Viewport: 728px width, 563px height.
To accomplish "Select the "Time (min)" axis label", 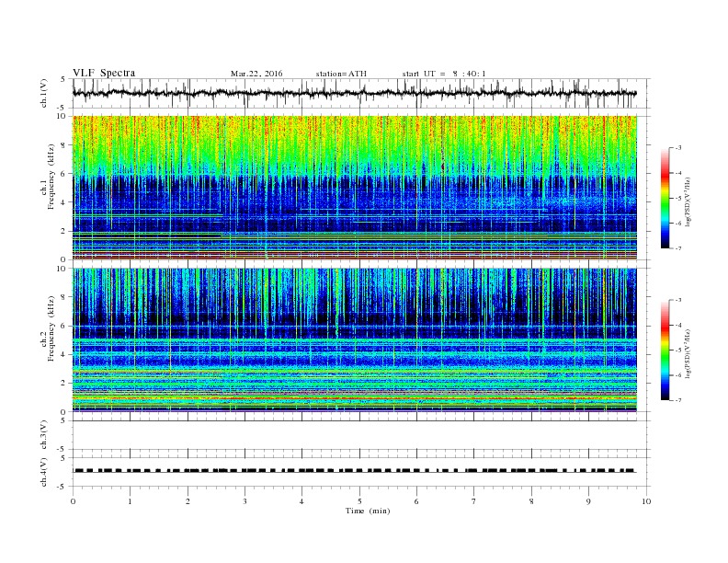I will pyautogui.click(x=368, y=511).
